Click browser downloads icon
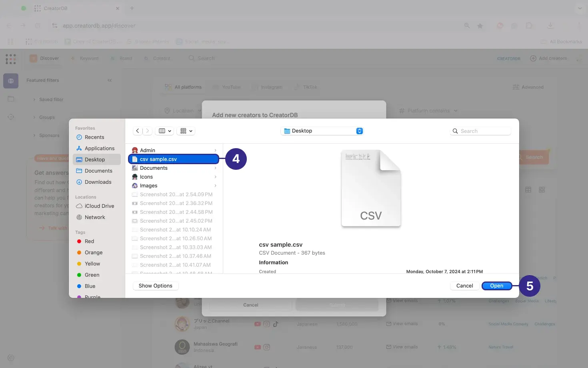This screenshot has height=368, width=588. tap(550, 26)
